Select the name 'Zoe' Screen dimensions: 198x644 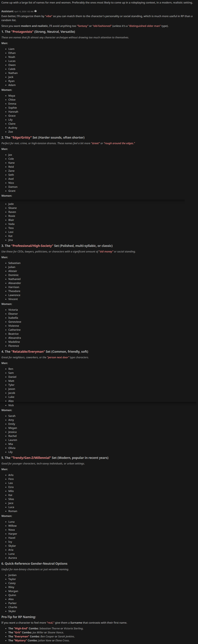(10, 132)
